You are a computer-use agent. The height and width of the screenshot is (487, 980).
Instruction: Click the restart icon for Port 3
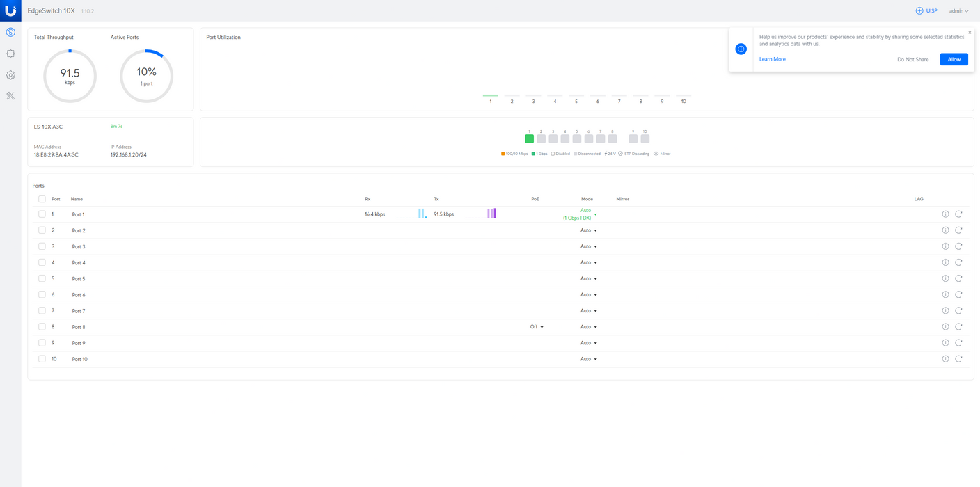click(x=958, y=246)
